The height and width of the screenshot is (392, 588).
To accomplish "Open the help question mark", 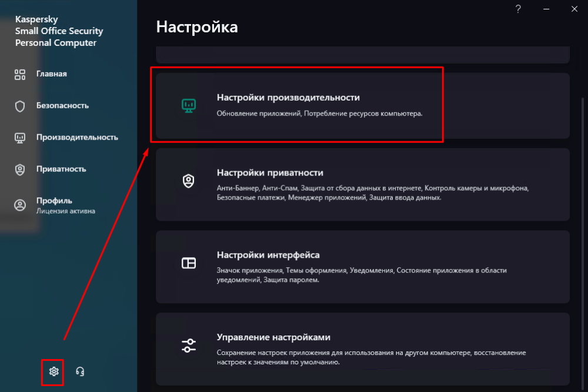I will coord(518,9).
